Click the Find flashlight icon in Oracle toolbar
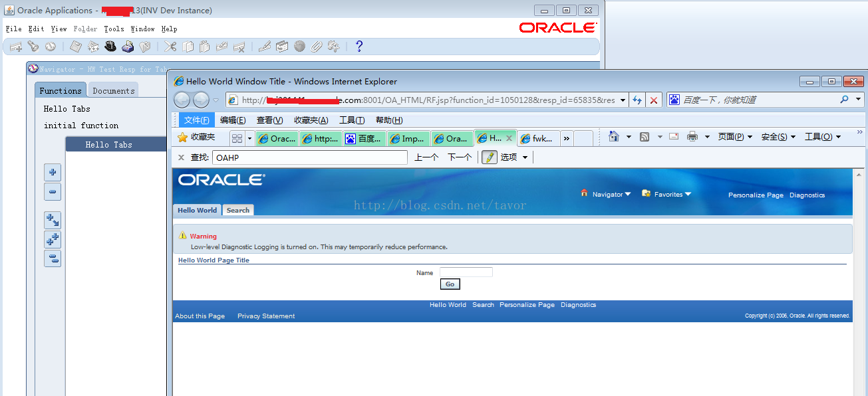This screenshot has height=396, width=868. click(x=33, y=47)
